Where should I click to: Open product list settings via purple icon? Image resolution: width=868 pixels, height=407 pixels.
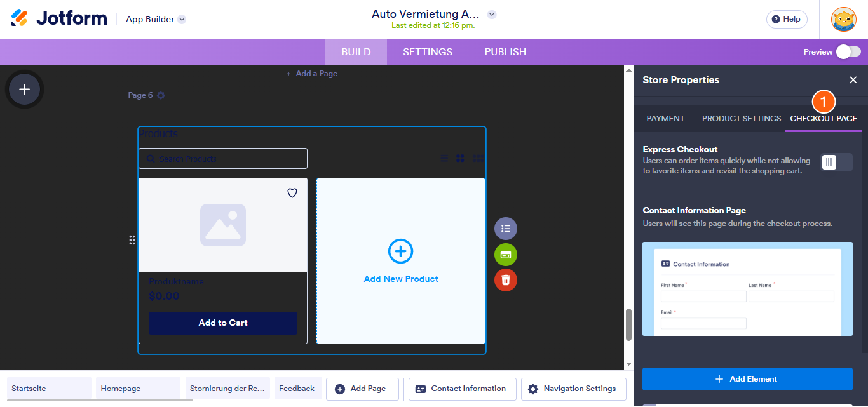(x=505, y=229)
